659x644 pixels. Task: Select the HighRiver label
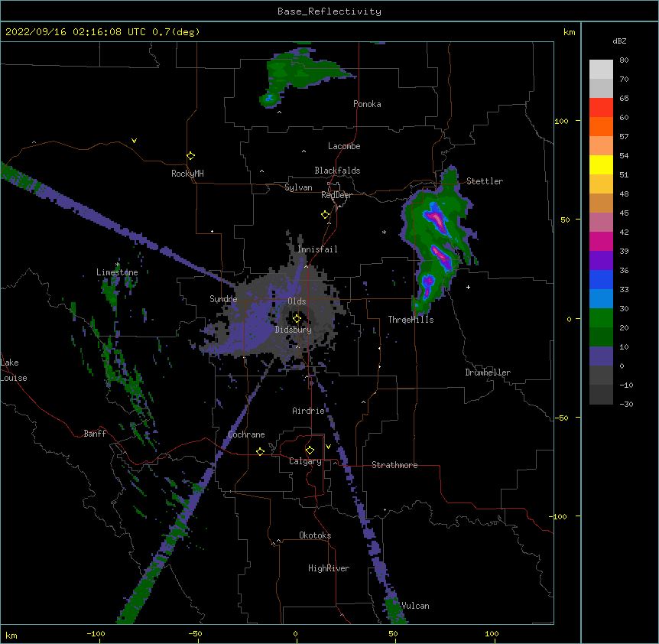(x=329, y=568)
